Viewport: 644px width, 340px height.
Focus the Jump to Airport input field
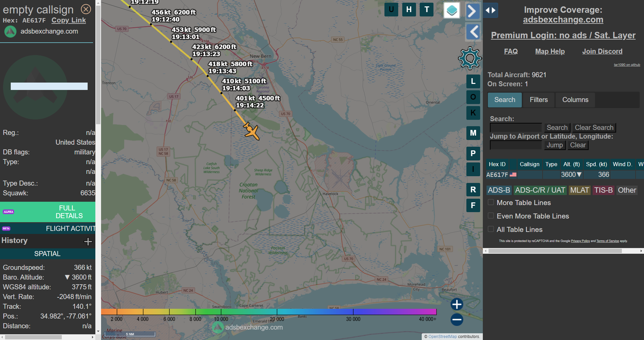click(x=516, y=145)
